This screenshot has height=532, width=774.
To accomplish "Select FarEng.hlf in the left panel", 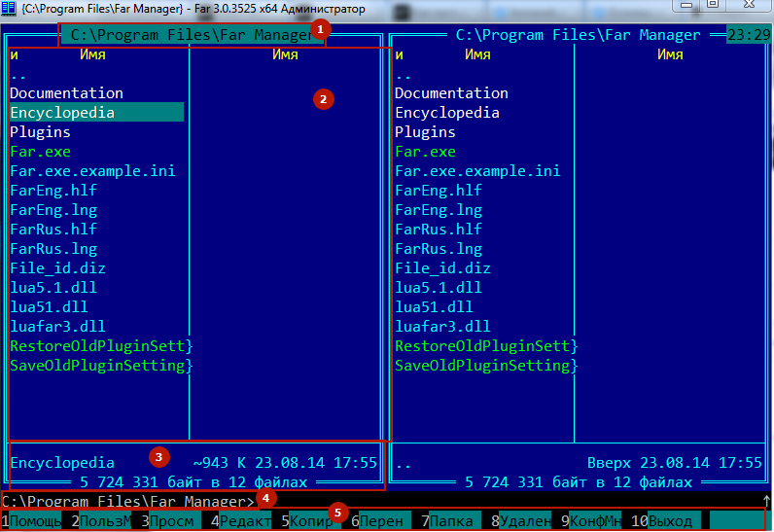I will coord(53,191).
